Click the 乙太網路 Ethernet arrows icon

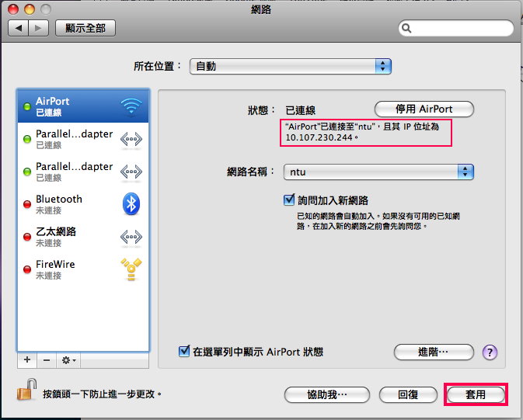[x=131, y=237]
